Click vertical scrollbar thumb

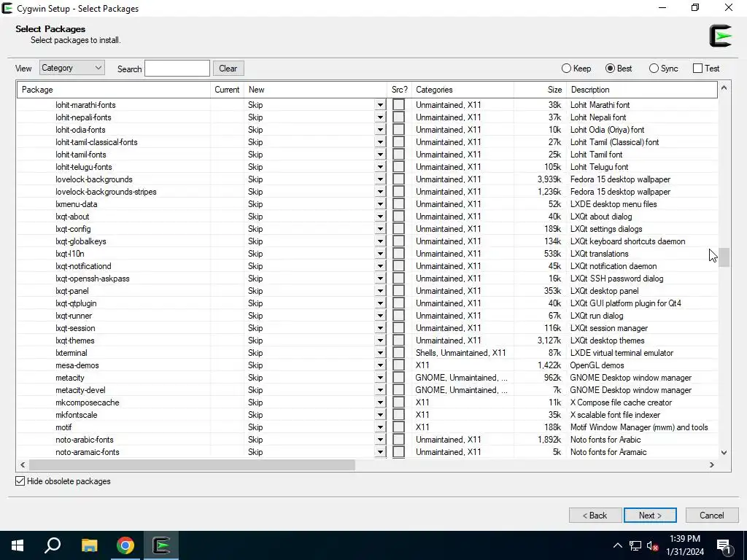(724, 257)
